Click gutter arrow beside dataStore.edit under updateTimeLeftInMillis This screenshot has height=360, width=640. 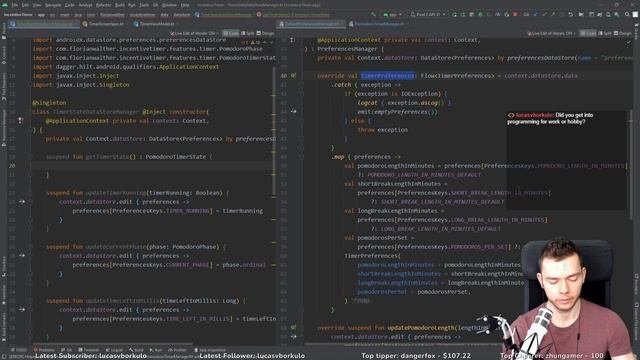click(22, 309)
